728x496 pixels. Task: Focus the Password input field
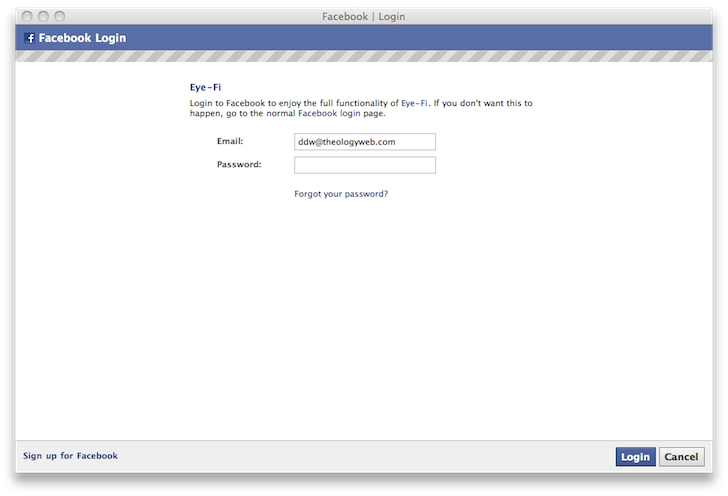(x=365, y=165)
